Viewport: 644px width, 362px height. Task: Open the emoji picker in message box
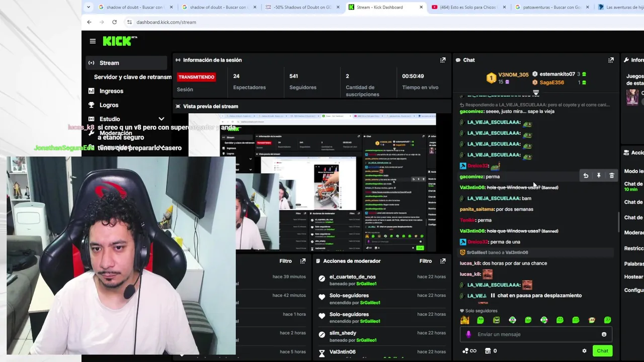click(x=604, y=334)
